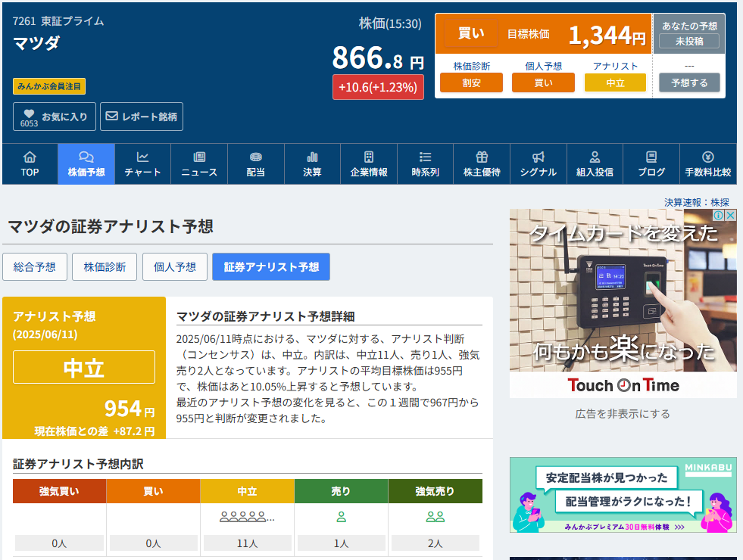Click the 866.8円 stock price
The image size is (743, 560).
coord(378,58)
